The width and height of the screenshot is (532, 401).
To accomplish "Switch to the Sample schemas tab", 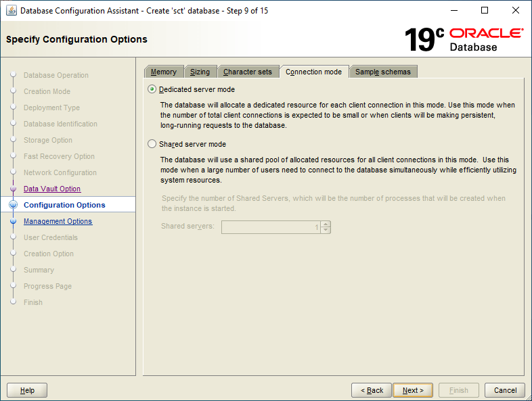I will click(383, 72).
